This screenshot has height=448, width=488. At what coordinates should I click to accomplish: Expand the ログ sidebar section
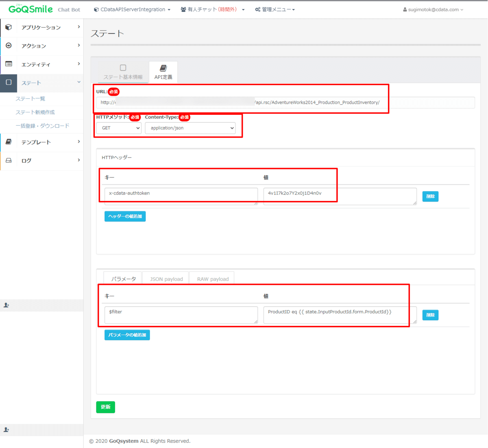pyautogui.click(x=42, y=160)
